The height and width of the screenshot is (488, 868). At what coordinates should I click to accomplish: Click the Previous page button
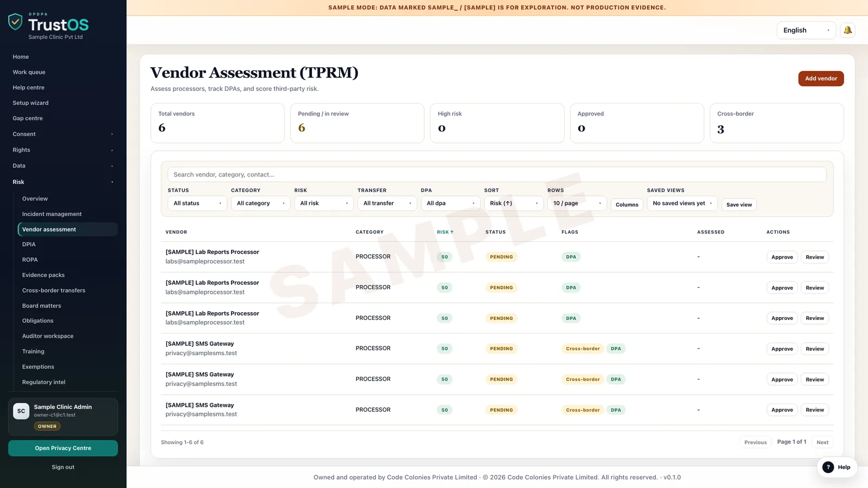(755, 442)
